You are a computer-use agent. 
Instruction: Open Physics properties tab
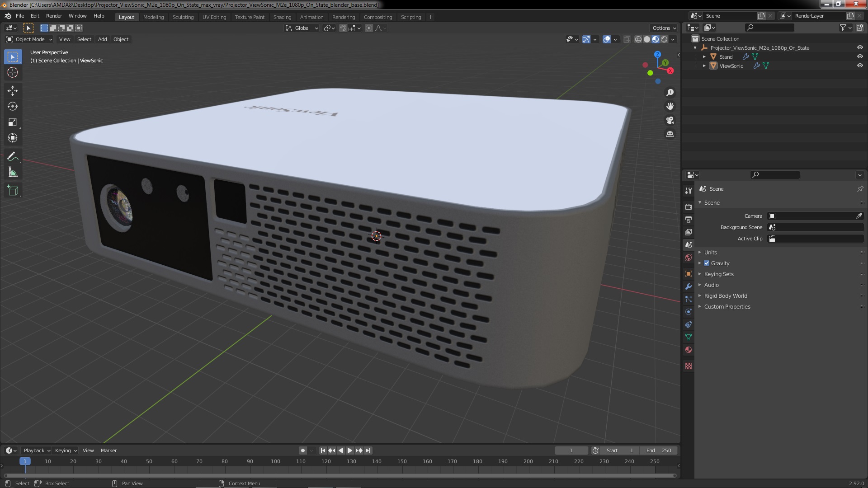click(688, 312)
